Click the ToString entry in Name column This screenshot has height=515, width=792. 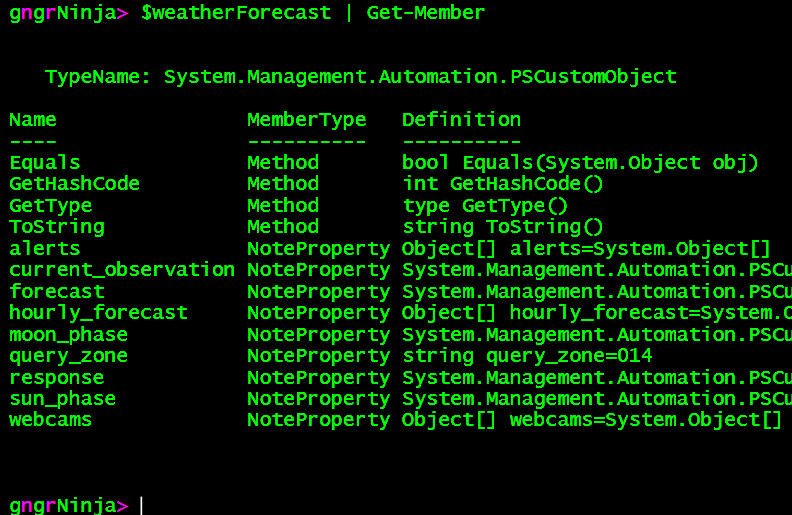coord(57,227)
